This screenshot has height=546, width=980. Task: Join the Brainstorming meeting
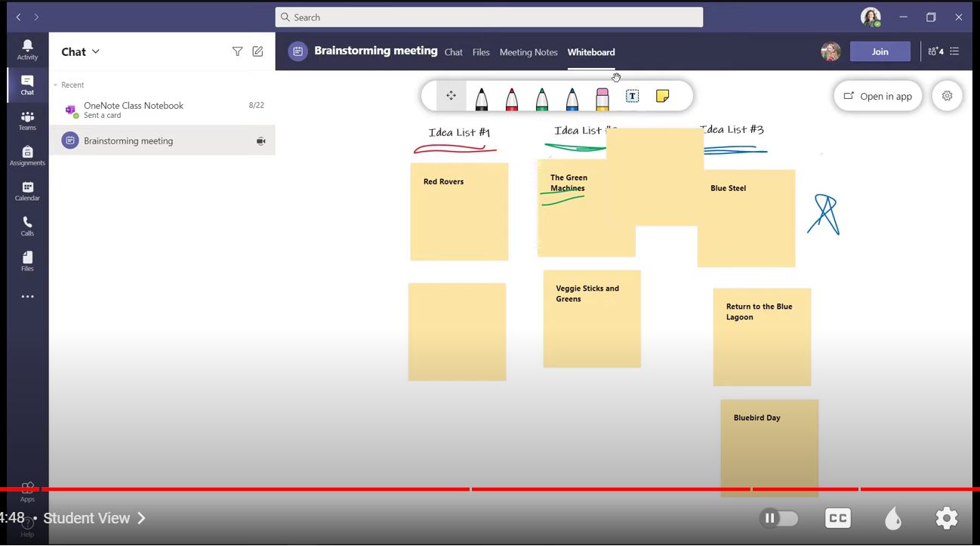coord(880,51)
